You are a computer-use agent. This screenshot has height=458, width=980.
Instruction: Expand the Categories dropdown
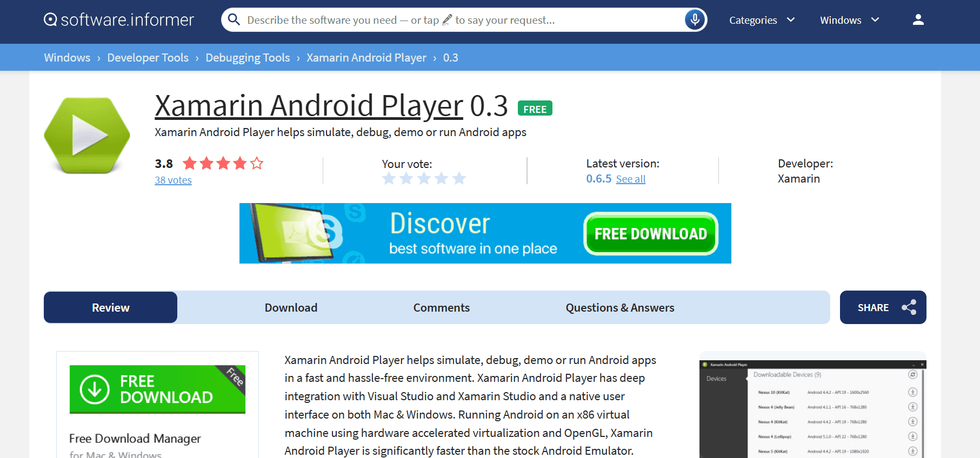[762, 20]
